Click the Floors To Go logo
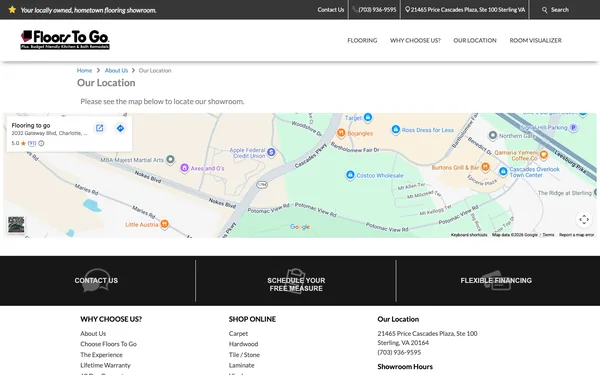The height and width of the screenshot is (375, 600). tap(65, 40)
